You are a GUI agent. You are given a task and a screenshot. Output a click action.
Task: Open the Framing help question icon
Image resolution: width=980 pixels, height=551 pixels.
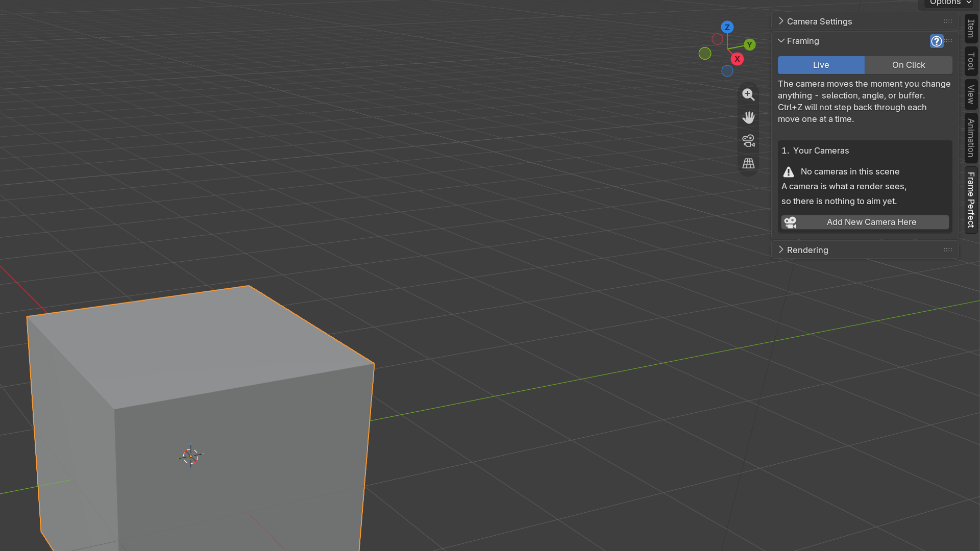click(x=937, y=41)
